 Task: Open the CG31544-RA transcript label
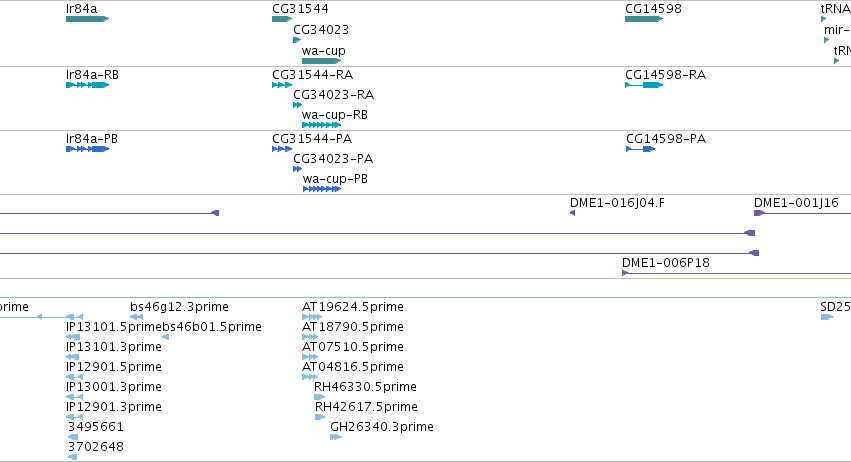(x=313, y=74)
